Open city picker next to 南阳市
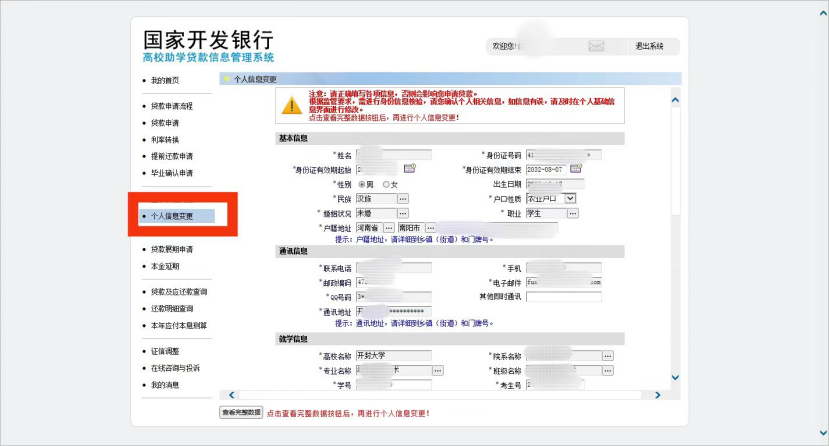Image resolution: width=829 pixels, height=446 pixels. (431, 228)
